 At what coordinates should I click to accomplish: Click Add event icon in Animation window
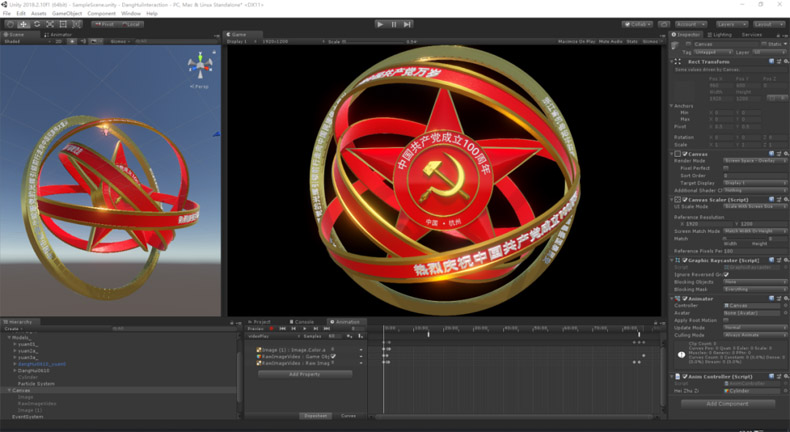(360, 336)
